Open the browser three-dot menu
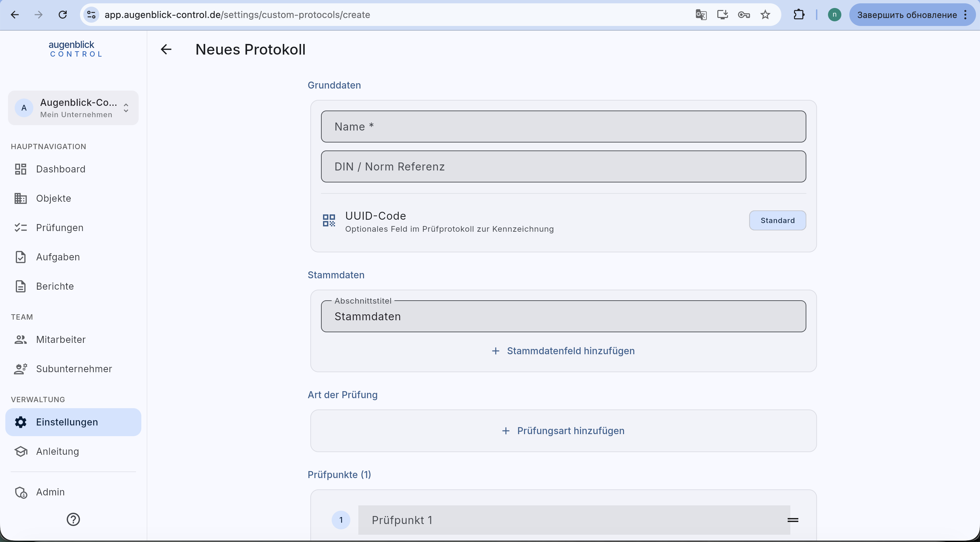This screenshot has width=980, height=542. [966, 15]
